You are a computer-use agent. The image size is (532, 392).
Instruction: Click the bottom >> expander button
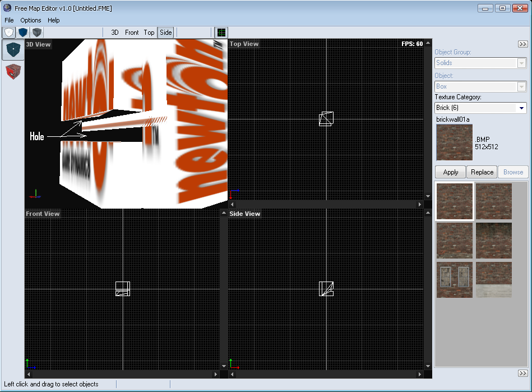[523, 373]
